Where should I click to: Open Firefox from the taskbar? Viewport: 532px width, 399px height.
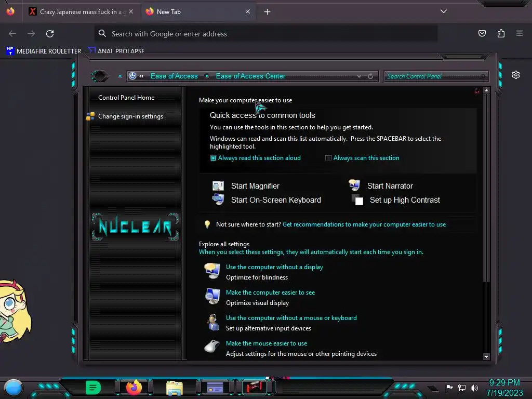pyautogui.click(x=134, y=388)
